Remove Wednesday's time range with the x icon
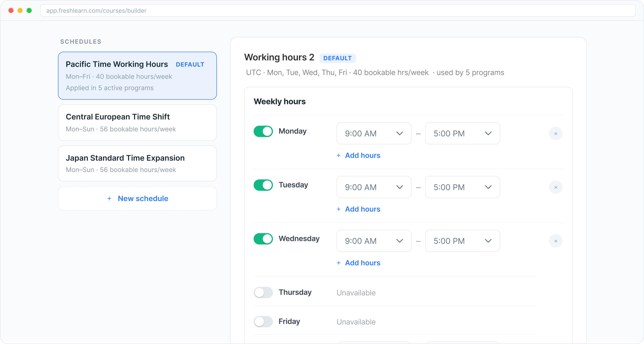 point(556,241)
